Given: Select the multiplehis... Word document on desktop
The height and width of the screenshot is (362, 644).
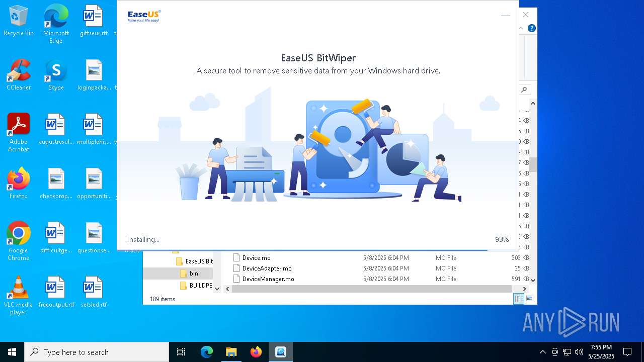Looking at the screenshot, I should tap(94, 130).
